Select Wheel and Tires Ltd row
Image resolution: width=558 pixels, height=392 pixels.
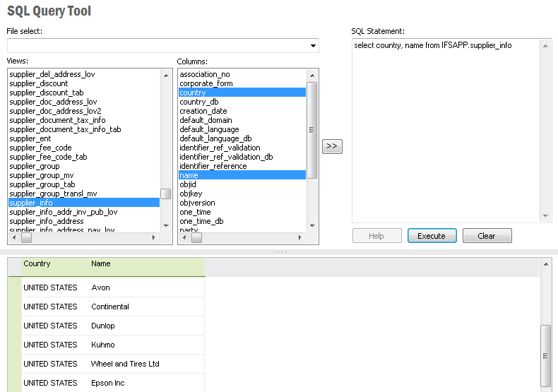click(x=125, y=364)
